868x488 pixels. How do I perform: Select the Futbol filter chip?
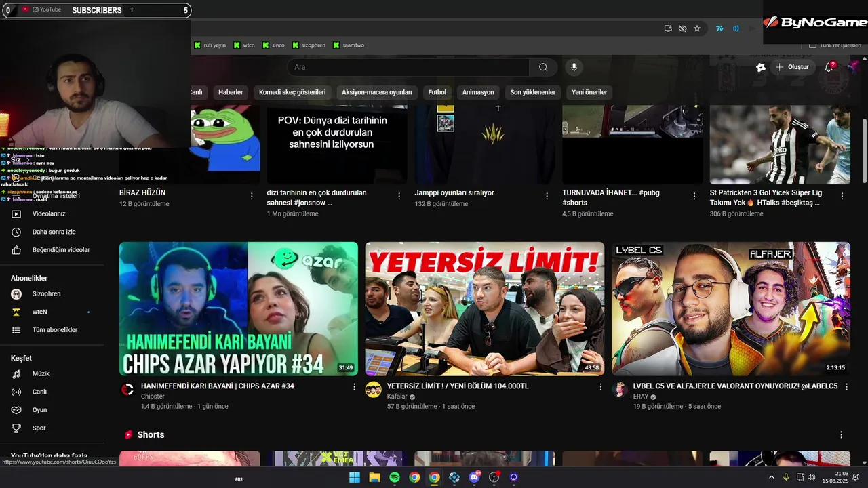point(437,92)
